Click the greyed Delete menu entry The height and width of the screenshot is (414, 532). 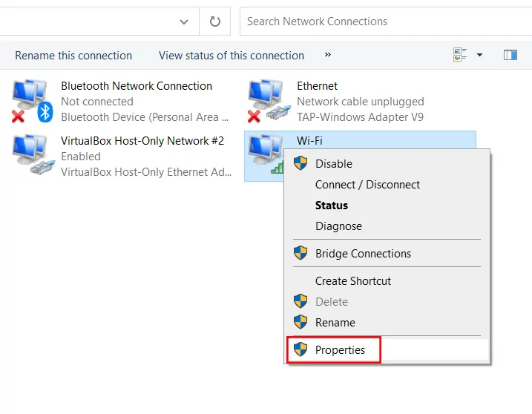click(387, 302)
